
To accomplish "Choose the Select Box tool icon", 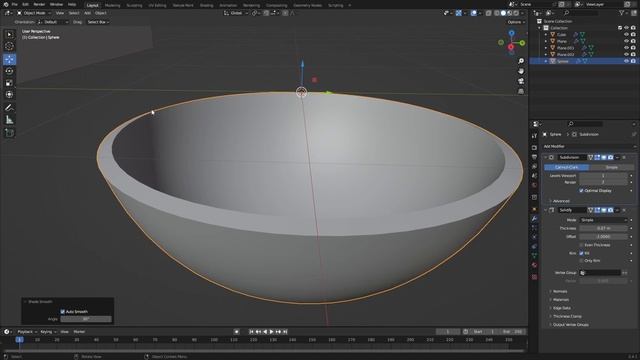I will (x=9, y=35).
